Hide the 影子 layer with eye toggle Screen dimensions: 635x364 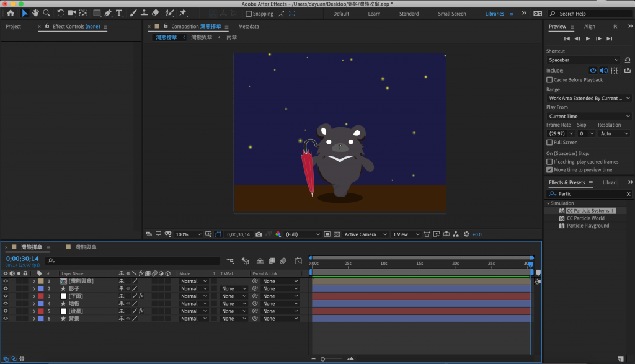[x=6, y=289]
